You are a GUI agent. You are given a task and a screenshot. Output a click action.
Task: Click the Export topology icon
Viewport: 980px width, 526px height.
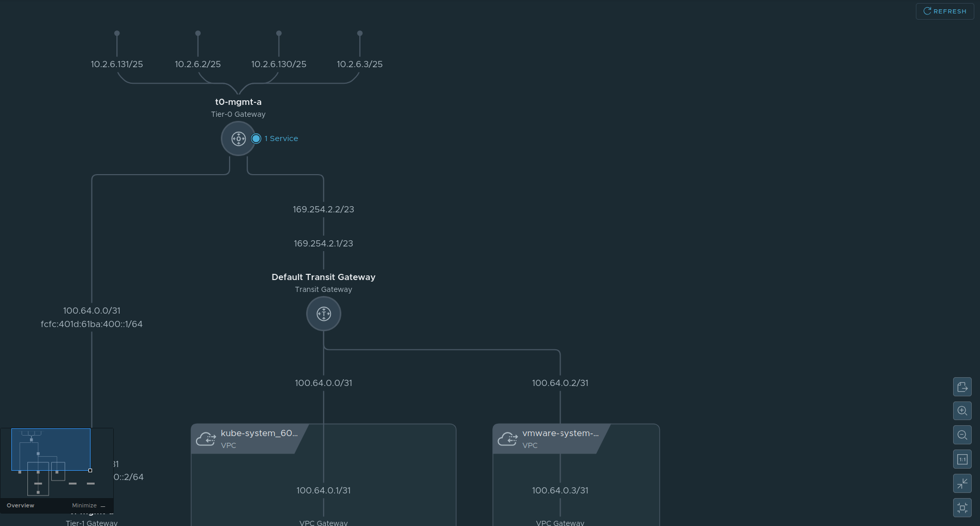click(962, 387)
